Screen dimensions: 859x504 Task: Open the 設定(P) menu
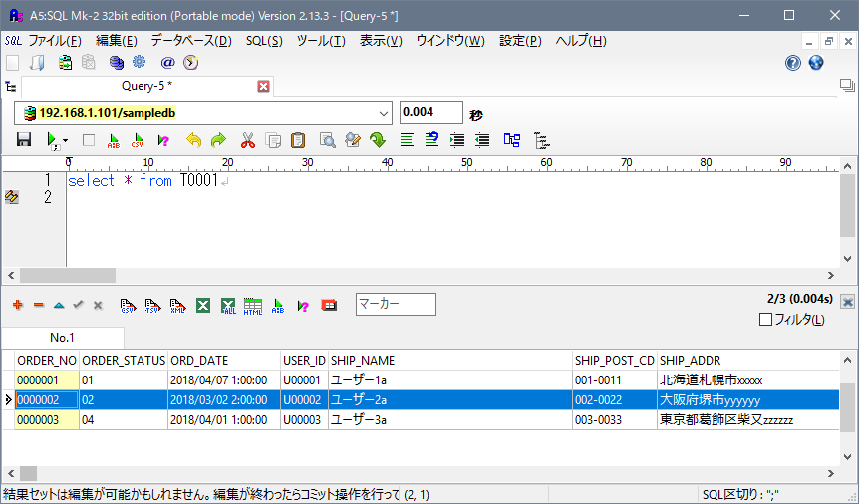coord(520,41)
